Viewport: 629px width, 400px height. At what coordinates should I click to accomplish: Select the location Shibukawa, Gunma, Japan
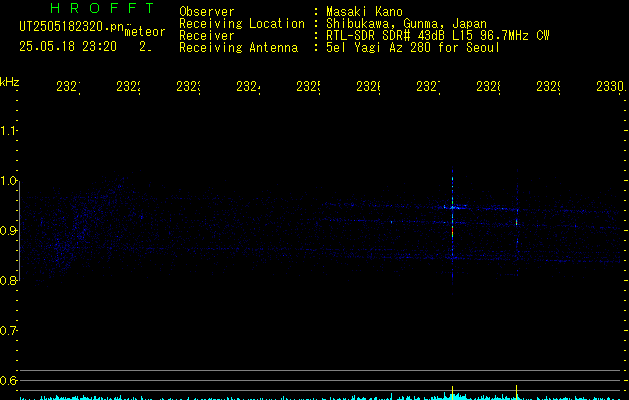click(406, 24)
